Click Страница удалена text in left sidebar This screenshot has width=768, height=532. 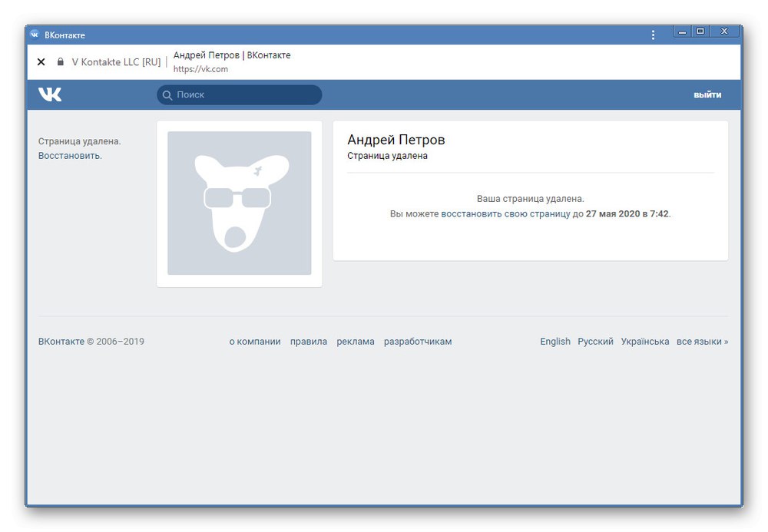point(79,141)
